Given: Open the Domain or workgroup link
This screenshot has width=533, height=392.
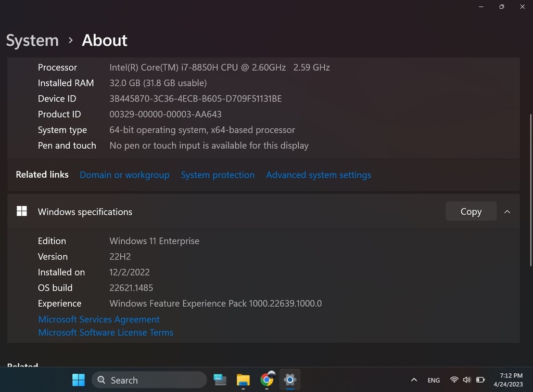Looking at the screenshot, I should pyautogui.click(x=124, y=175).
